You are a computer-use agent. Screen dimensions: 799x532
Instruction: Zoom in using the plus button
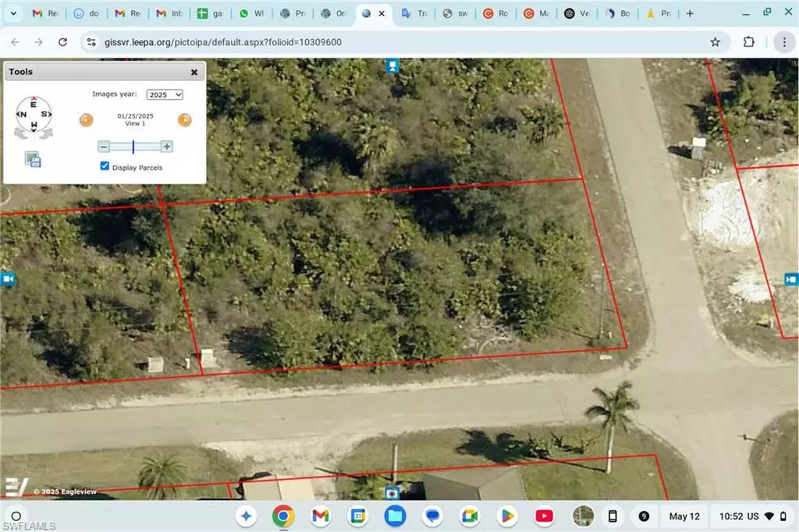pyautogui.click(x=166, y=146)
